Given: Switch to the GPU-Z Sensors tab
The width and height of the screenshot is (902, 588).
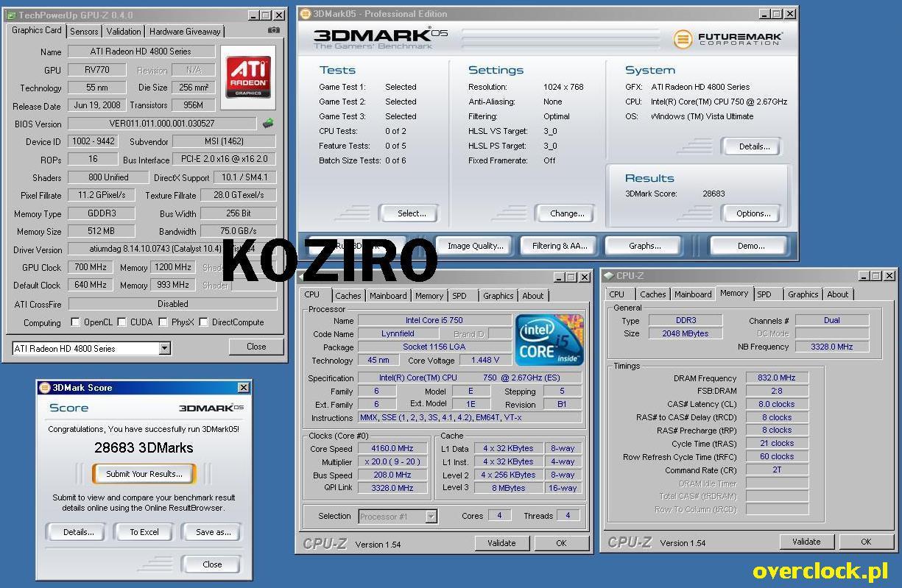Looking at the screenshot, I should tap(84, 31).
